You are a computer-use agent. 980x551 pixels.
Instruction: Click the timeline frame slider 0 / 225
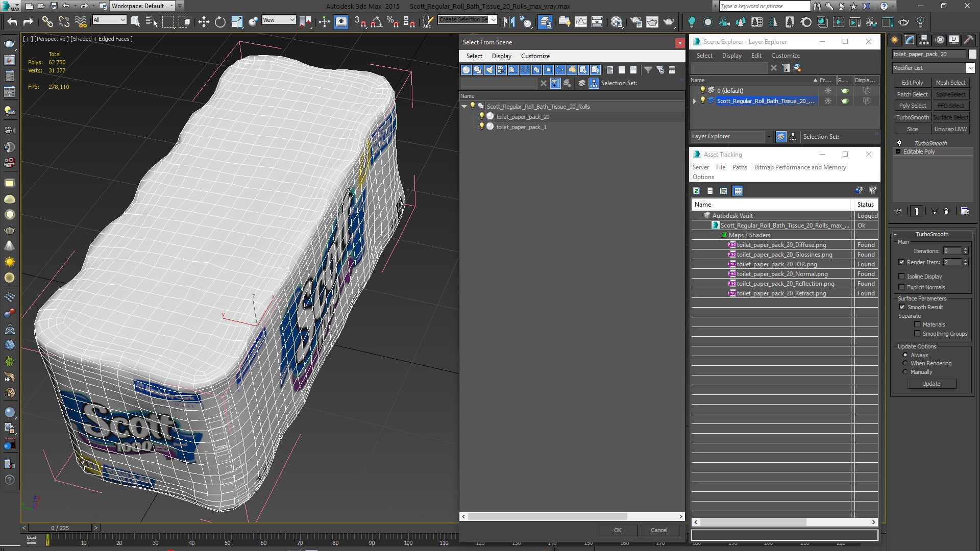point(60,528)
